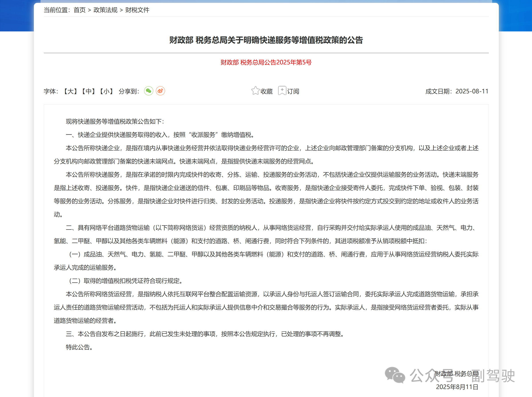
Task: Click 字体 label
Action: click(51, 91)
